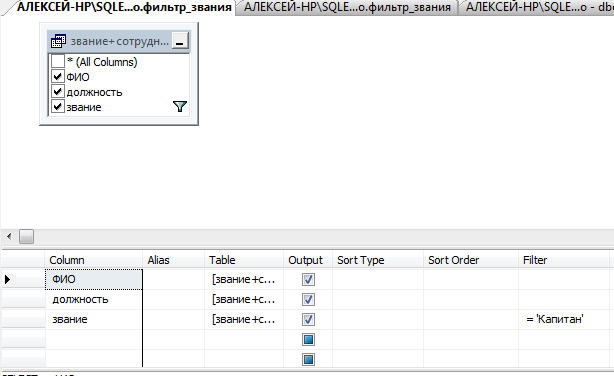The height and width of the screenshot is (376, 614).
Task: Select the звание cell in the Column grid
Action: 94,320
